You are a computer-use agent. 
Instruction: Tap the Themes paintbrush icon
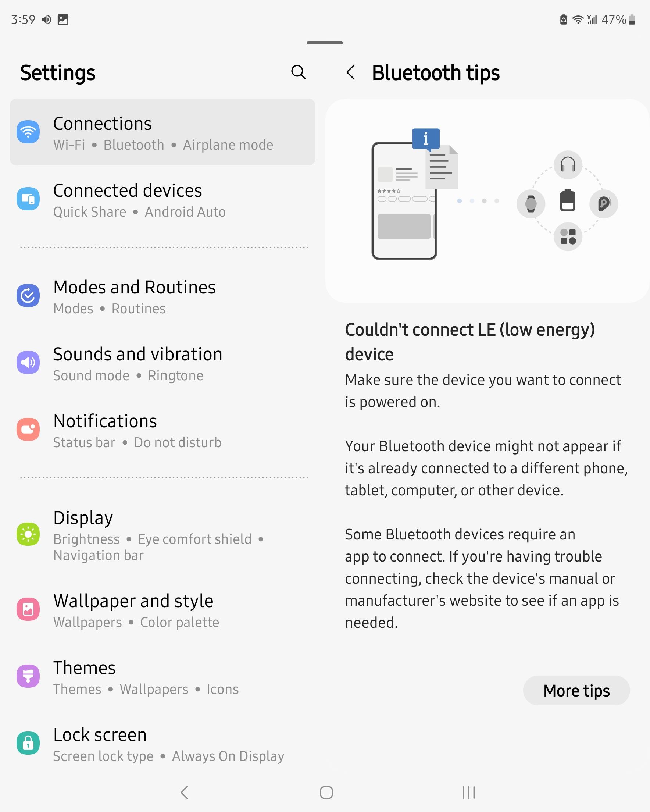(x=28, y=676)
